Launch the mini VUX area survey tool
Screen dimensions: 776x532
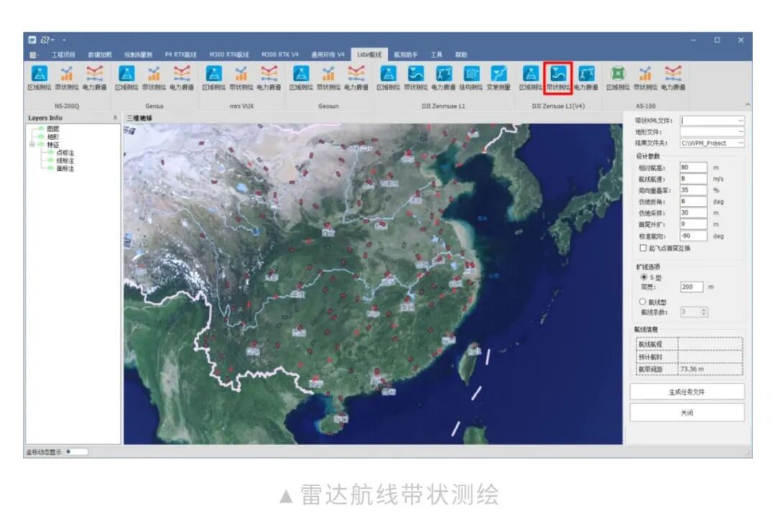point(214,78)
